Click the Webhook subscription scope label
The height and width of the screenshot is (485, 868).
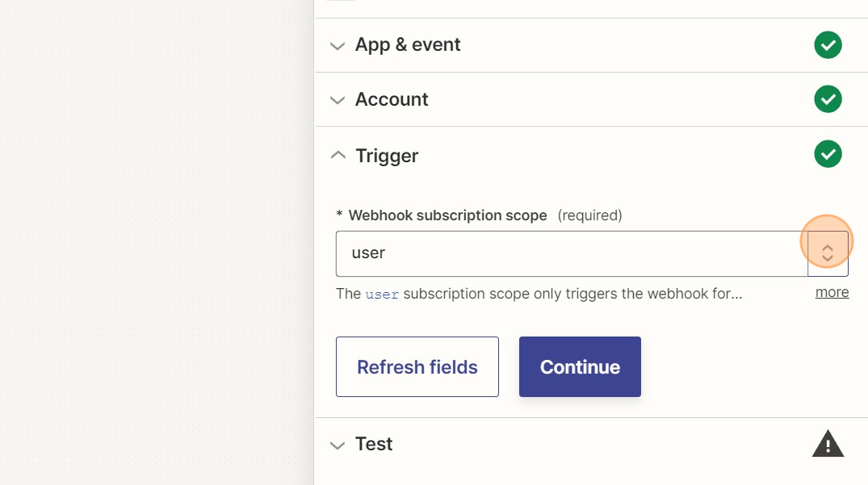(x=447, y=215)
